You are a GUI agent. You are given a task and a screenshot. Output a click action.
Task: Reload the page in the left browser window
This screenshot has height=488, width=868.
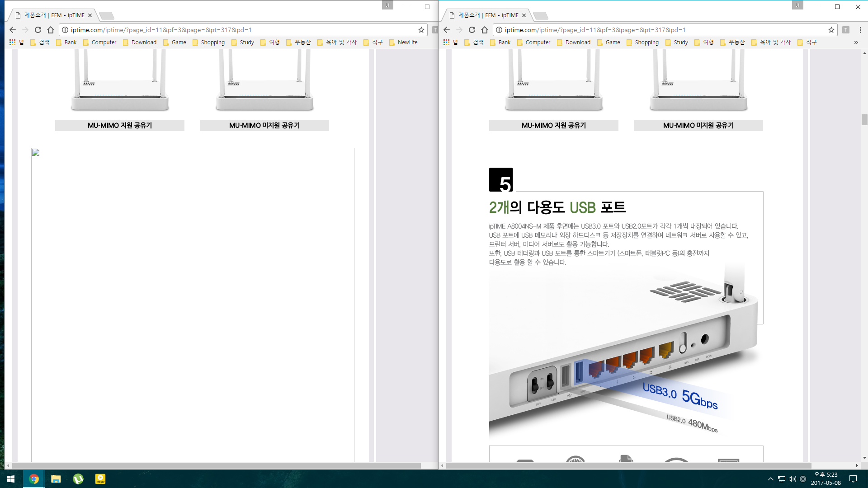[38, 30]
